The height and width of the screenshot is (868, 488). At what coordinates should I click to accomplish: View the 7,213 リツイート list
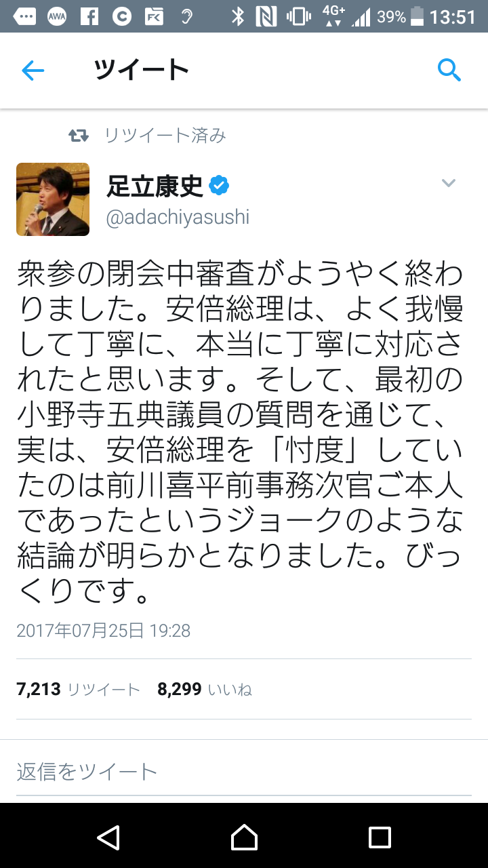(78, 690)
